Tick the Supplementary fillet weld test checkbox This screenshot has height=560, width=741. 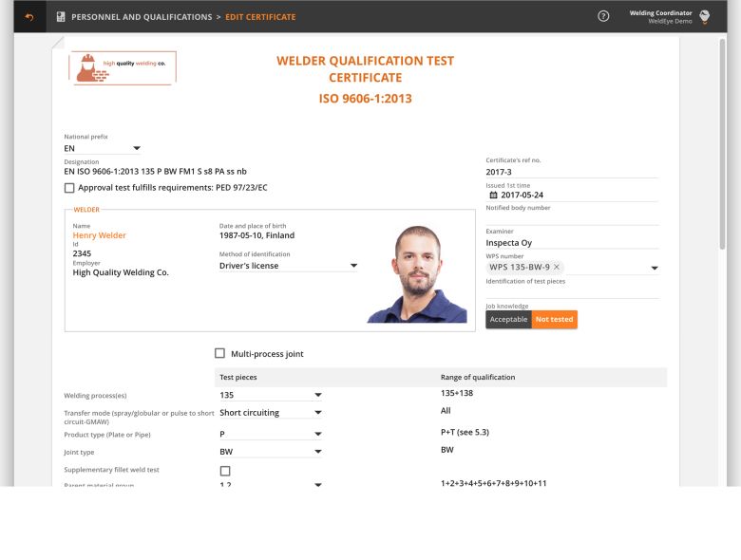pos(225,471)
